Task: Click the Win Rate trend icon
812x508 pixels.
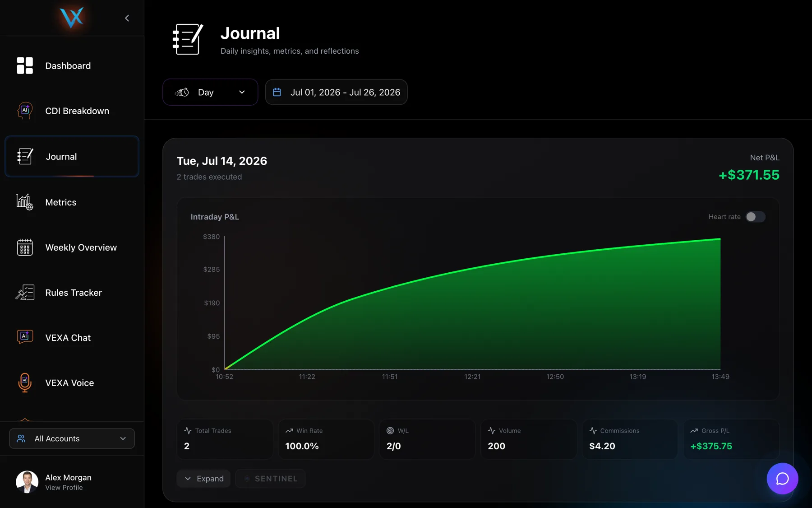Action: click(x=289, y=431)
